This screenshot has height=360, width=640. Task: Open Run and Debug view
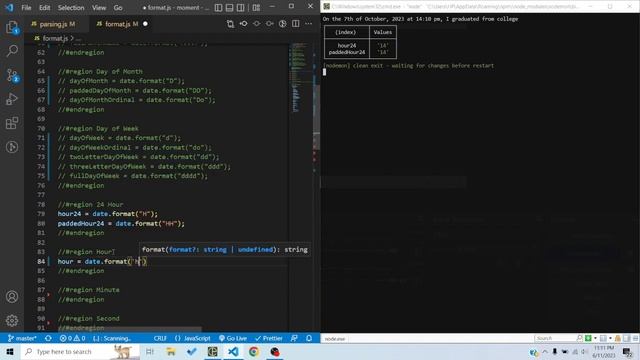[12, 99]
